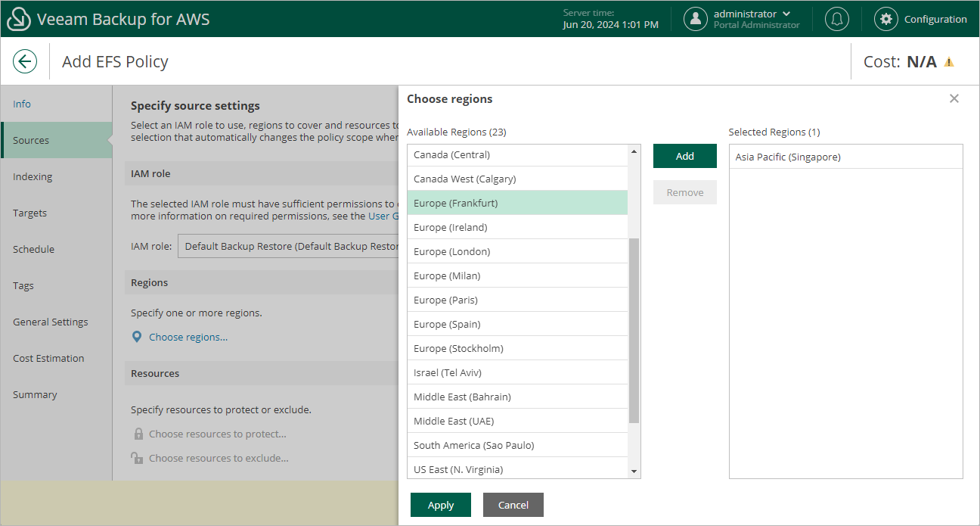This screenshot has height=526, width=980.
Task: Click the lock icon beside resources to exclude
Action: (137, 458)
